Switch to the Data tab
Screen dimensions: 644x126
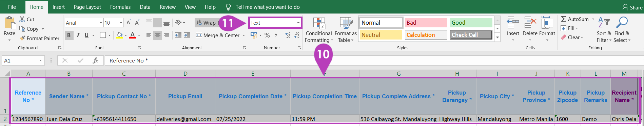pyautogui.click(x=145, y=7)
